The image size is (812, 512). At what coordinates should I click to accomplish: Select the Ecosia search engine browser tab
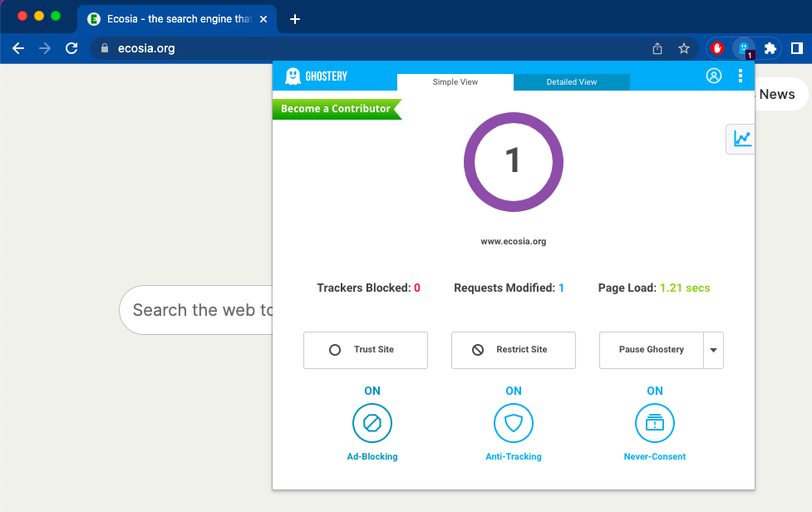177,19
